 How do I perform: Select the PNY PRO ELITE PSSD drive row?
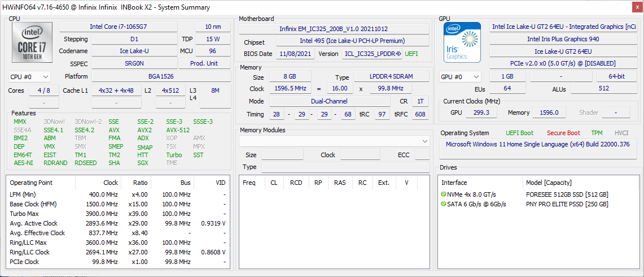click(538, 204)
